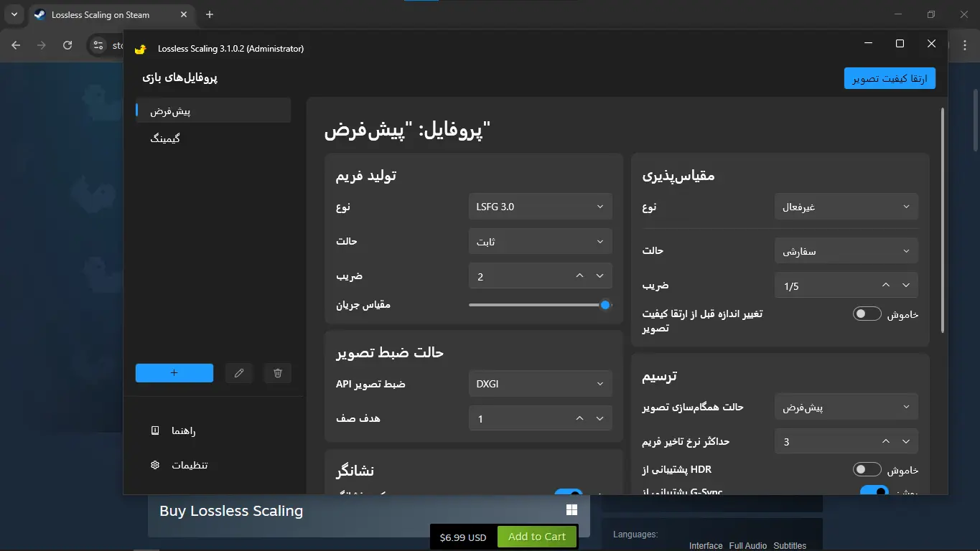Click the حالت ضبط تصویر section heading
This screenshot has width=980, height=551.
pyautogui.click(x=390, y=352)
